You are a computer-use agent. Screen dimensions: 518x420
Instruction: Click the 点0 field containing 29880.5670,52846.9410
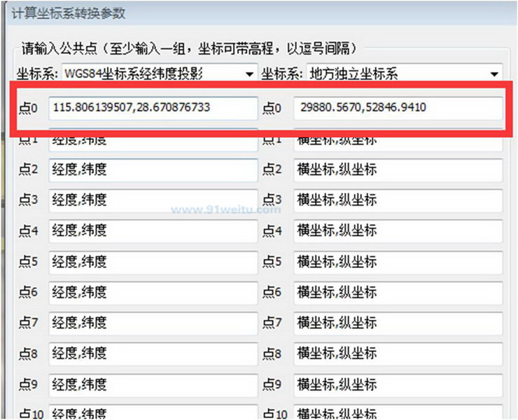tap(398, 108)
